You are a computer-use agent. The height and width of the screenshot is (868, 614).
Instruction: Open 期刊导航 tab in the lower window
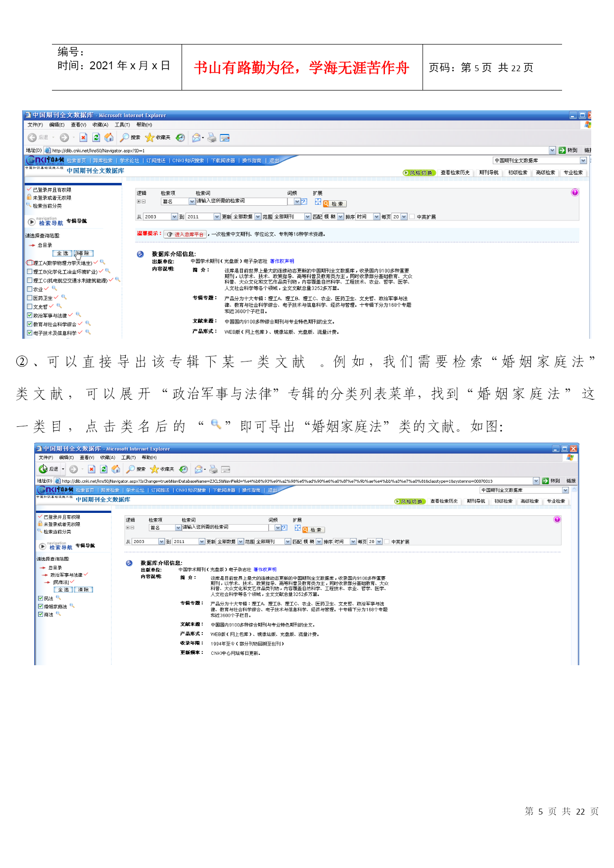click(x=476, y=501)
